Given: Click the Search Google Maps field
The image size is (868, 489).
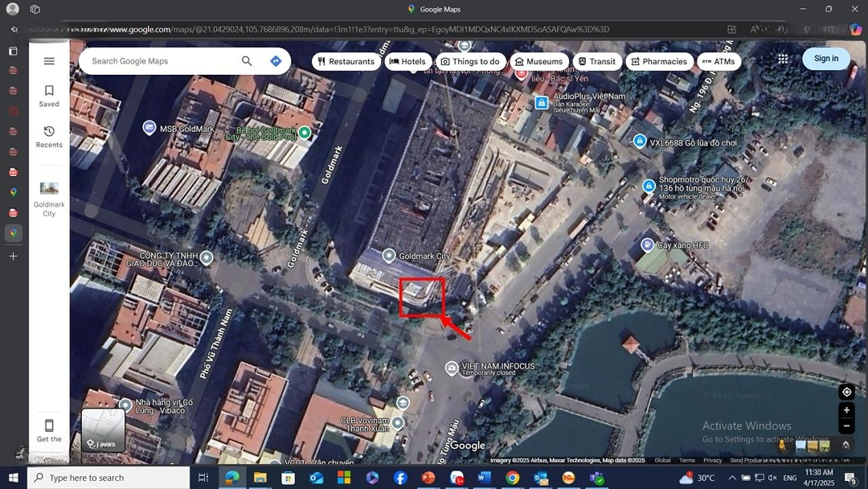Looking at the screenshot, I should tap(161, 61).
